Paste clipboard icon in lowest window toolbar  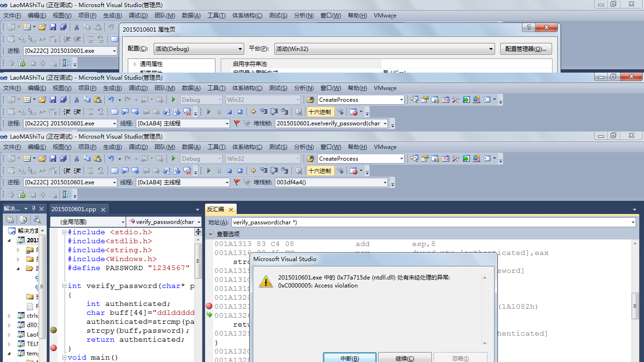coord(97,158)
